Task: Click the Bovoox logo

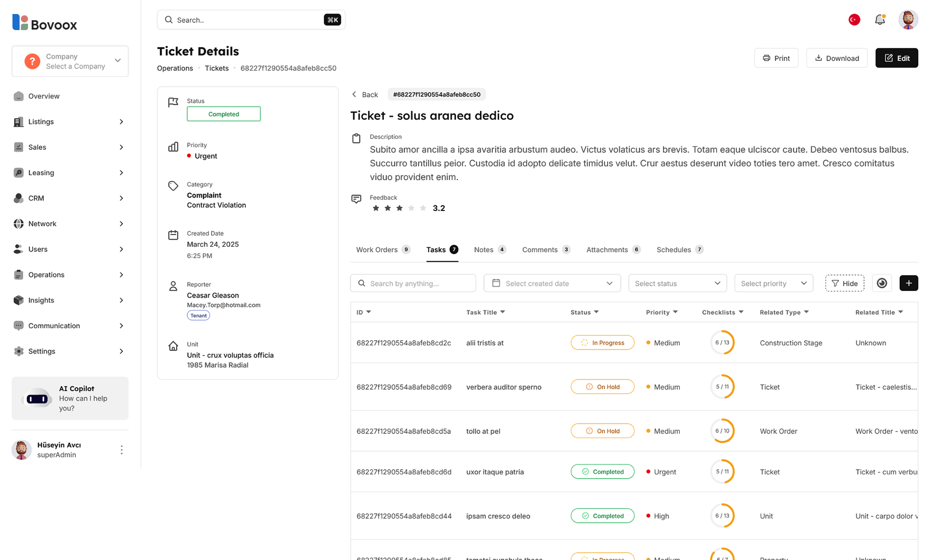Action: point(45,23)
